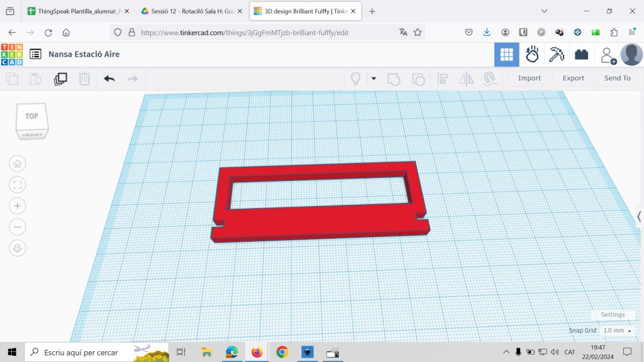Toggle show all hidden objects lightbulb
Image resolution: width=644 pixels, height=362 pixels.
355,79
